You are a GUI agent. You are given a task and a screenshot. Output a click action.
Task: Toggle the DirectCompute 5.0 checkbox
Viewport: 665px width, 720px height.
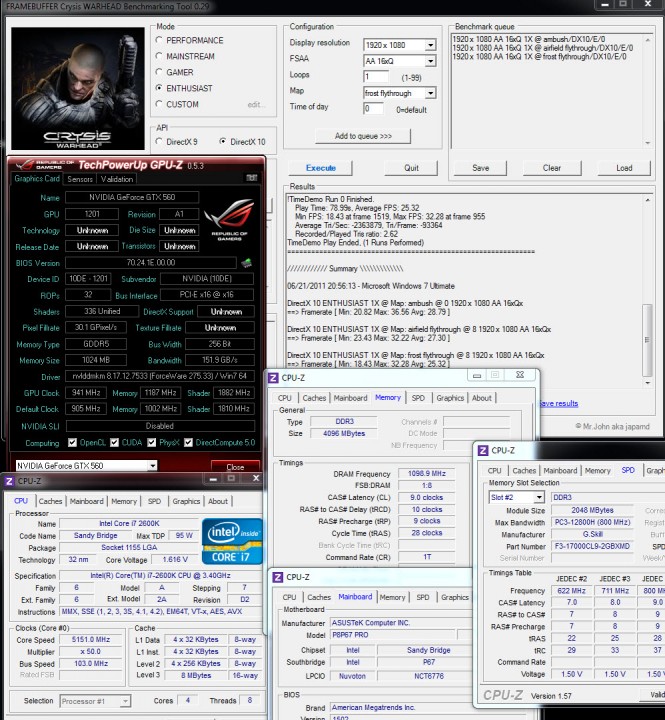[188, 442]
